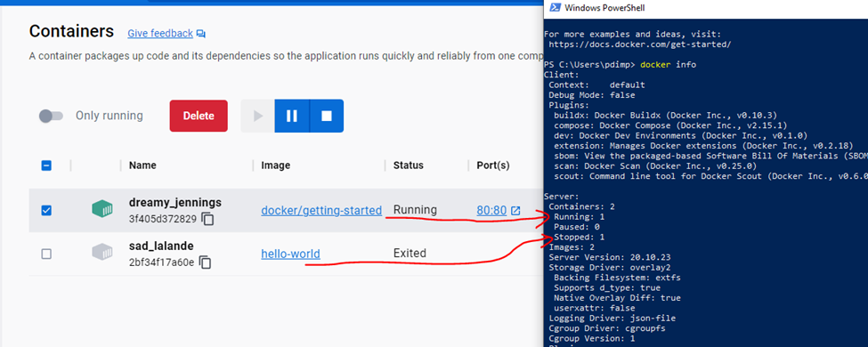Toggle the select-all header checkbox
This screenshot has height=347, width=868.
pyautogui.click(x=46, y=165)
